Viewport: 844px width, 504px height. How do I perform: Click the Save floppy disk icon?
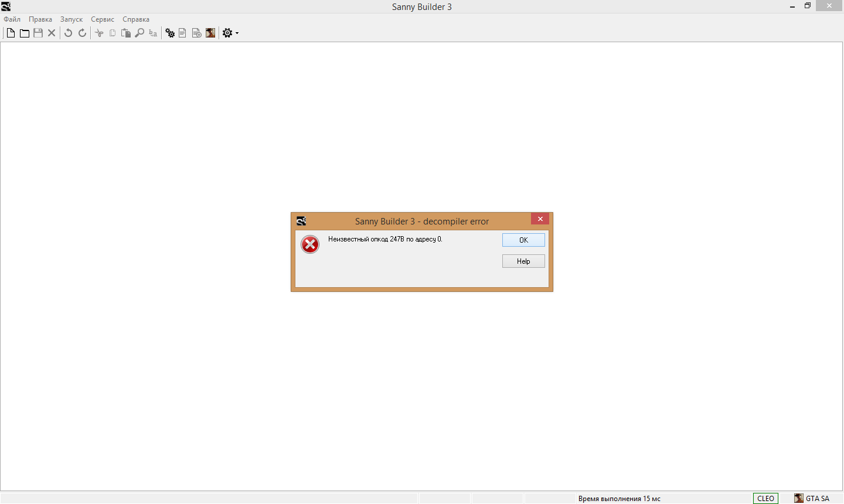tap(38, 33)
